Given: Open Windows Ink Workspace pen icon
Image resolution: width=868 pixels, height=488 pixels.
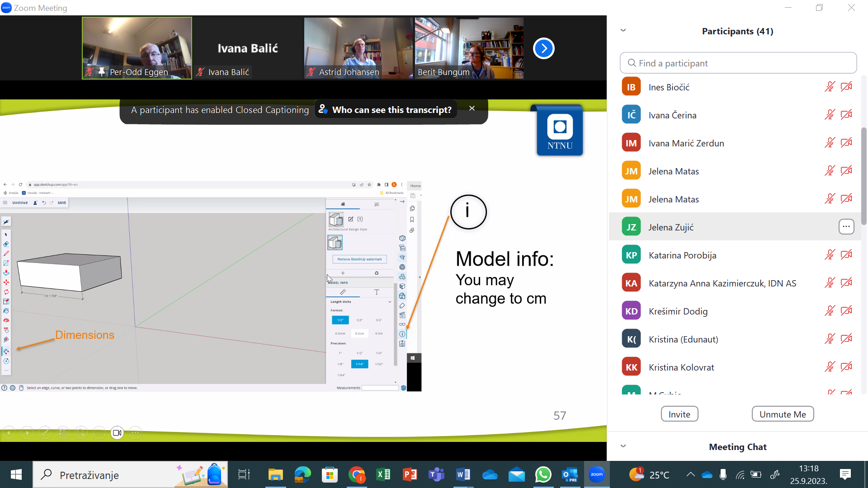Looking at the screenshot, I should point(775,474).
